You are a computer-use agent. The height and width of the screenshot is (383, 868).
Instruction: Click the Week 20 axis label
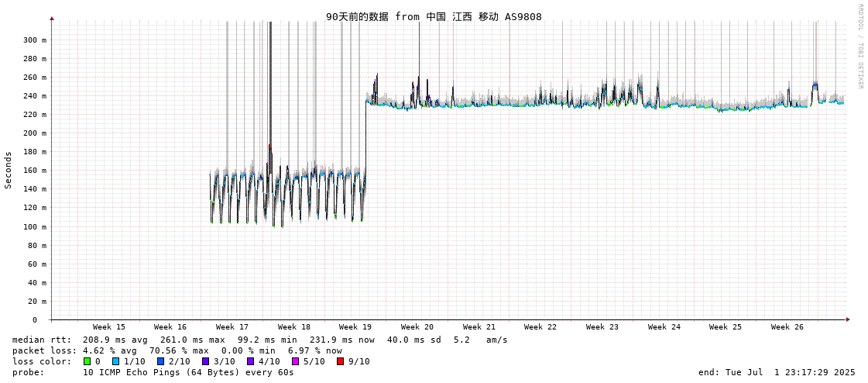[417, 327]
